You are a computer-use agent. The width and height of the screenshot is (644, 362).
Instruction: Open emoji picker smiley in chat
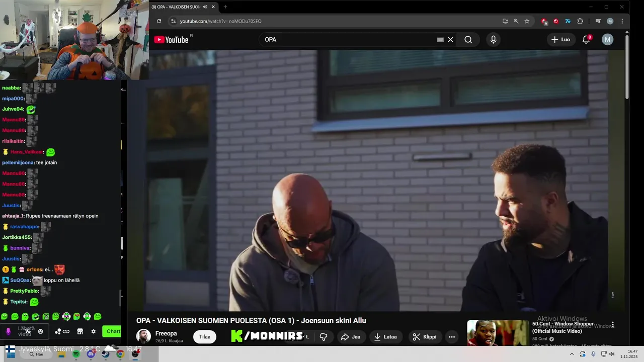click(x=41, y=331)
